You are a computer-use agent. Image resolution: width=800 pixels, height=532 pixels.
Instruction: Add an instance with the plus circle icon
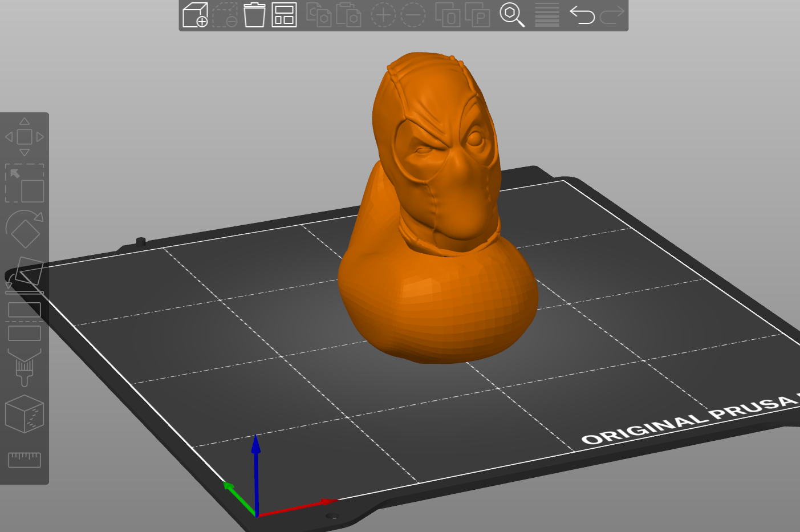point(383,15)
